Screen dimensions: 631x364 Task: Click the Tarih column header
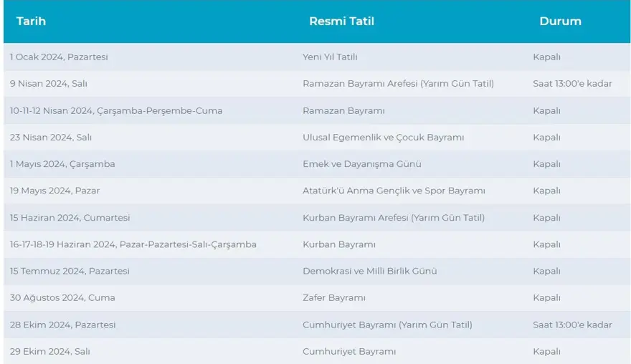[31, 21]
